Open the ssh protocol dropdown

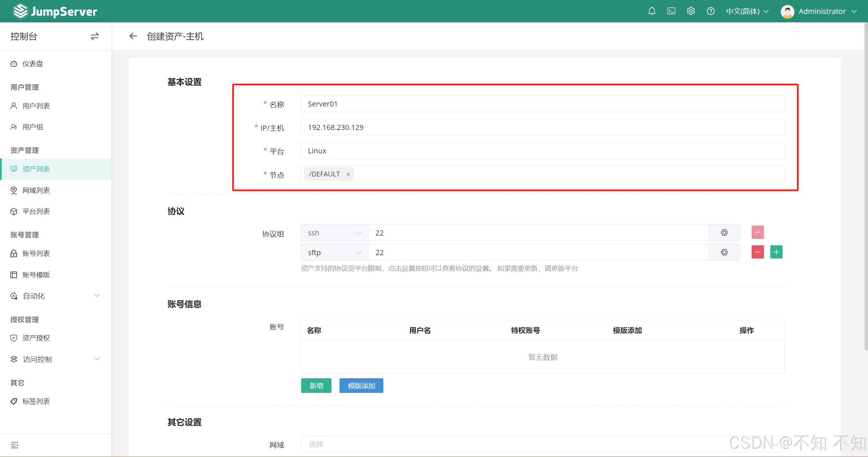click(x=334, y=233)
